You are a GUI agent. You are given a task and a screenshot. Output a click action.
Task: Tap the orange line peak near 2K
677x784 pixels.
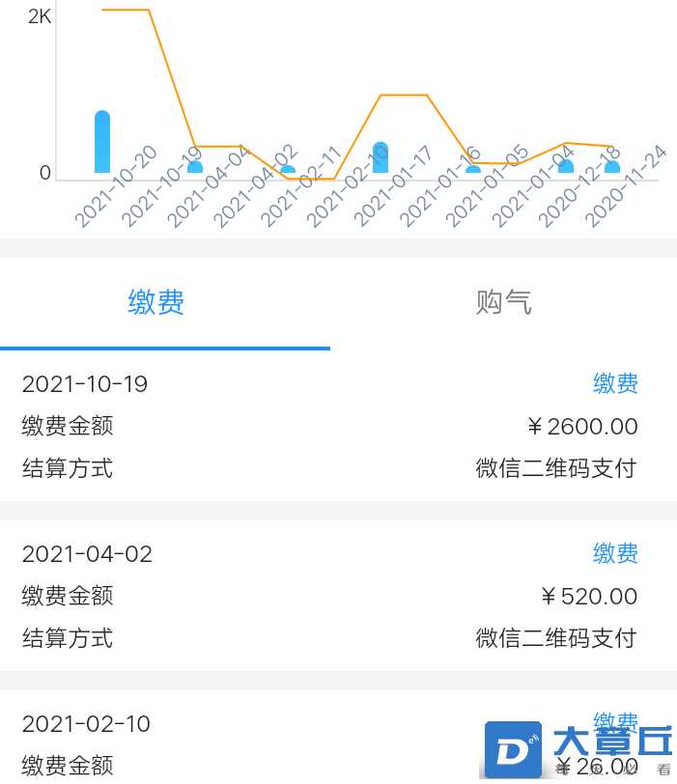click(x=126, y=10)
